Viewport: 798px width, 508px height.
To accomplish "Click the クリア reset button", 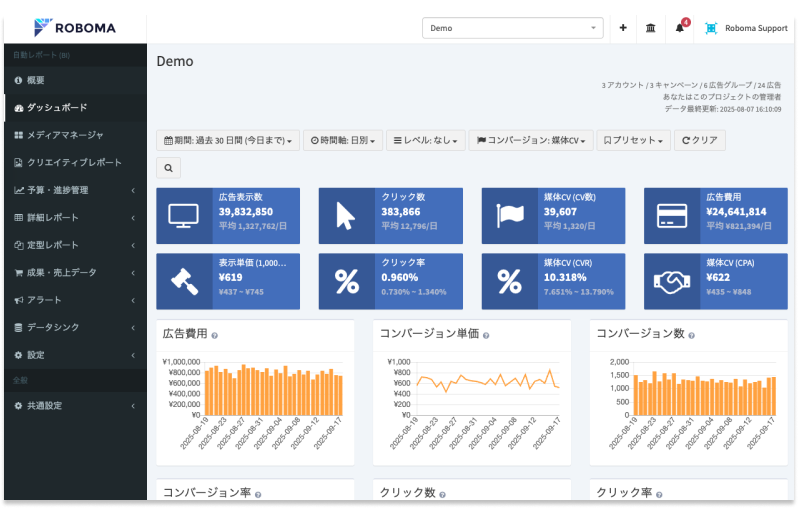I will click(700, 141).
